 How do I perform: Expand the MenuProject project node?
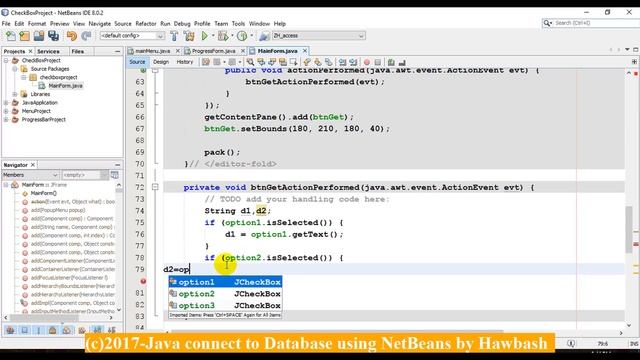pos(6,111)
